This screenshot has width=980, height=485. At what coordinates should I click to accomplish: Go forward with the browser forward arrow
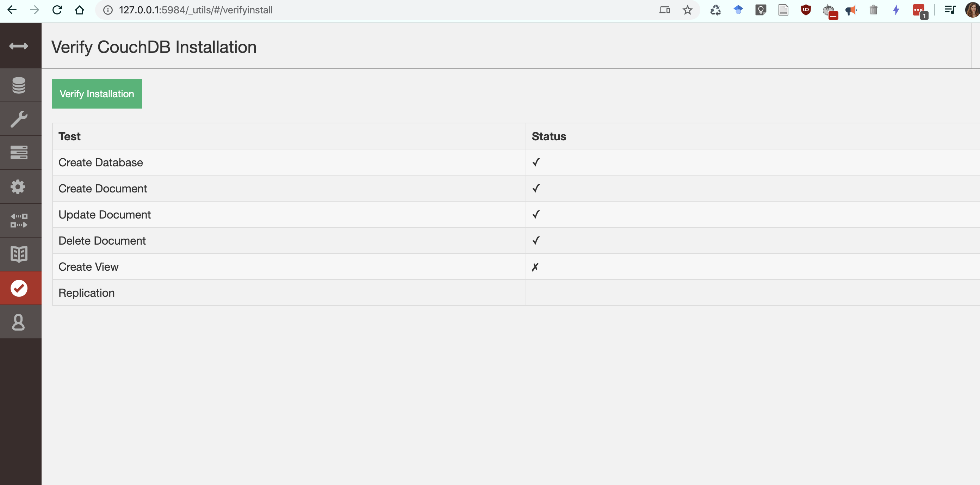35,10
